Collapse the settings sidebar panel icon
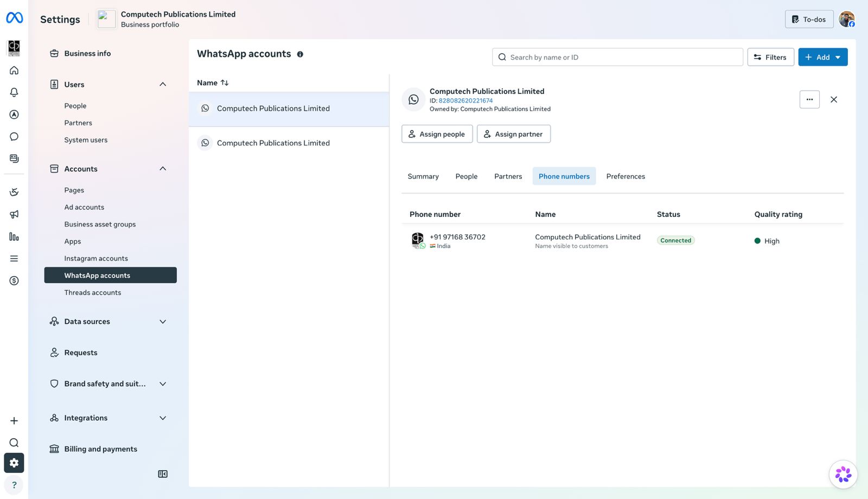This screenshot has height=499, width=868. (163, 474)
